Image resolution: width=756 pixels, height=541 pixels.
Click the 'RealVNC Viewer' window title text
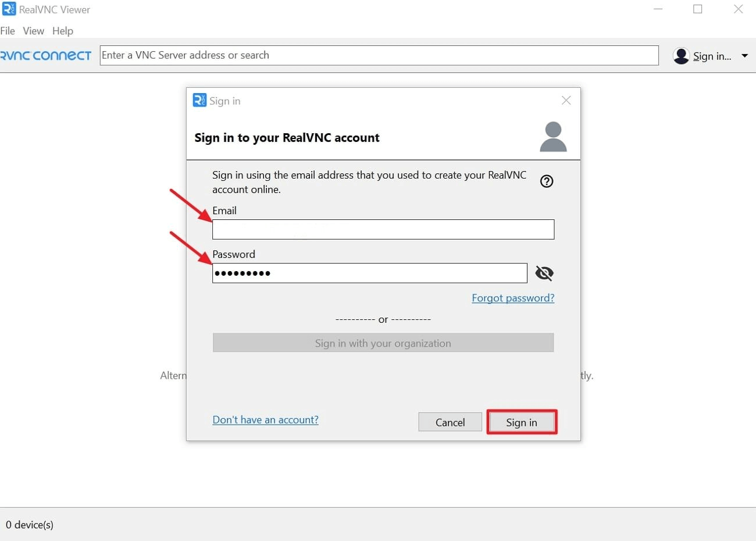[55, 10]
